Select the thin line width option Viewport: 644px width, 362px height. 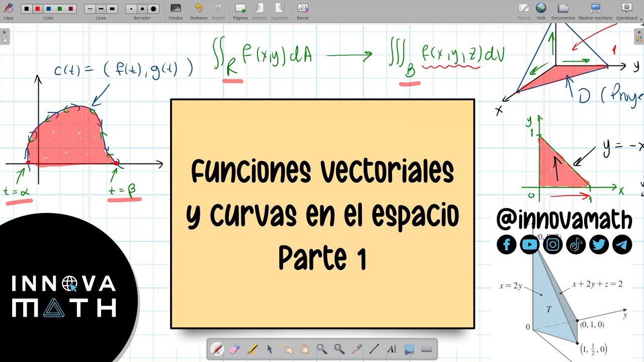(90, 9)
